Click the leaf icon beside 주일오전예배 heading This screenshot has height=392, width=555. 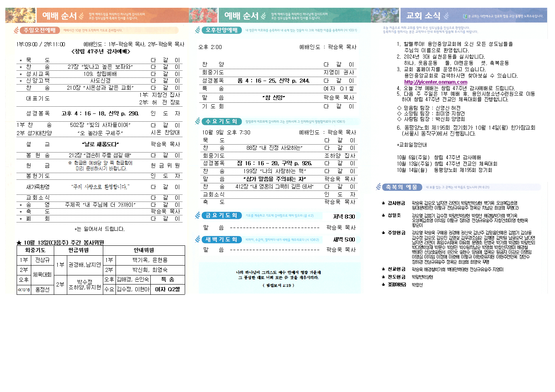[x=16, y=30]
